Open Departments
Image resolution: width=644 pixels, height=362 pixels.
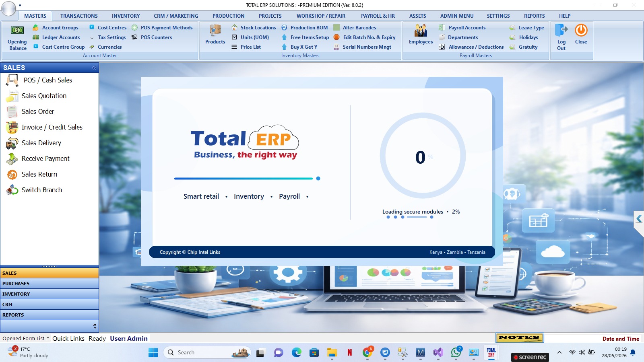click(x=458, y=37)
